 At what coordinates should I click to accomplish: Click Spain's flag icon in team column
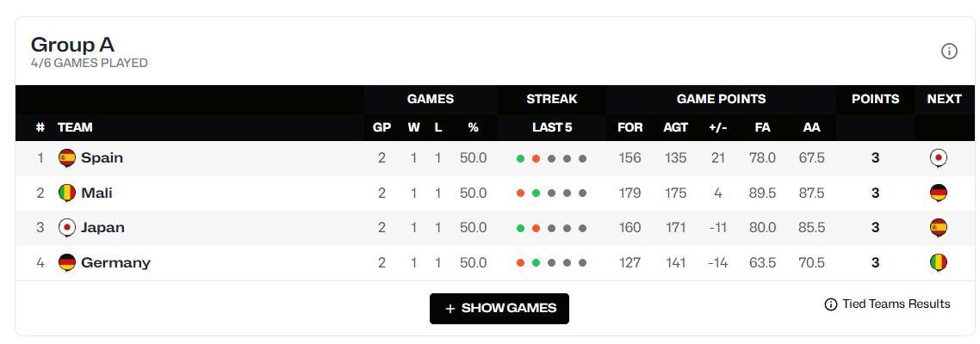point(67,158)
